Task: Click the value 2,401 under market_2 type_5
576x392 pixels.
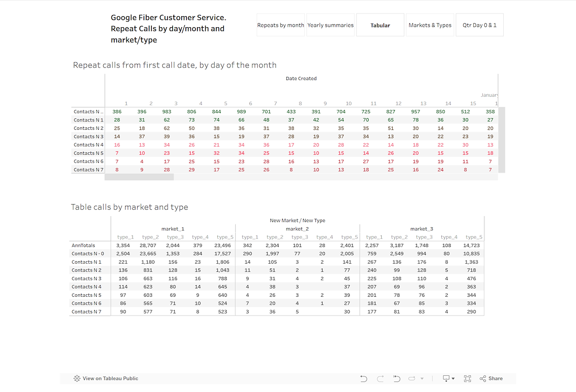Action: [347, 245]
